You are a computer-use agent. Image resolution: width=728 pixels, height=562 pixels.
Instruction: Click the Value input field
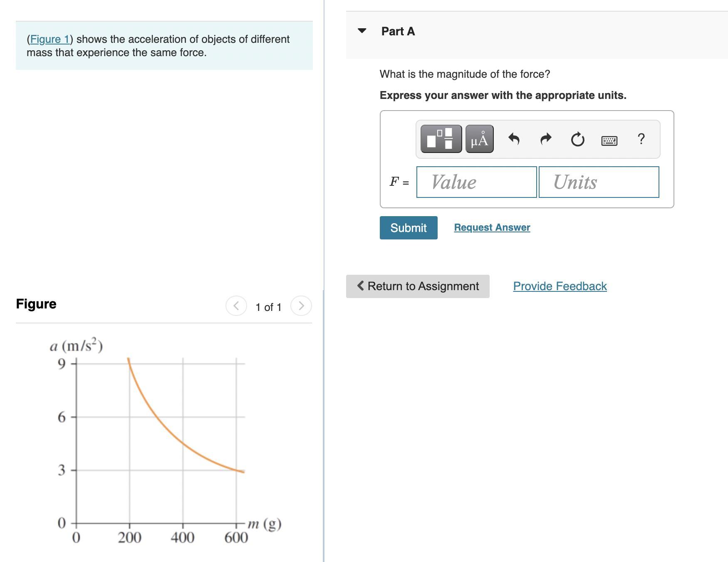click(x=476, y=182)
